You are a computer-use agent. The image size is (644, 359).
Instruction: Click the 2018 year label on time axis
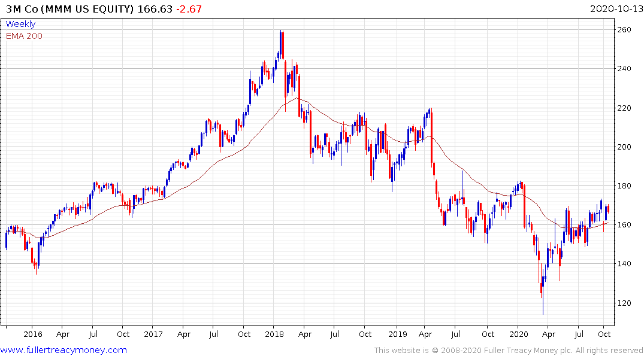click(274, 334)
